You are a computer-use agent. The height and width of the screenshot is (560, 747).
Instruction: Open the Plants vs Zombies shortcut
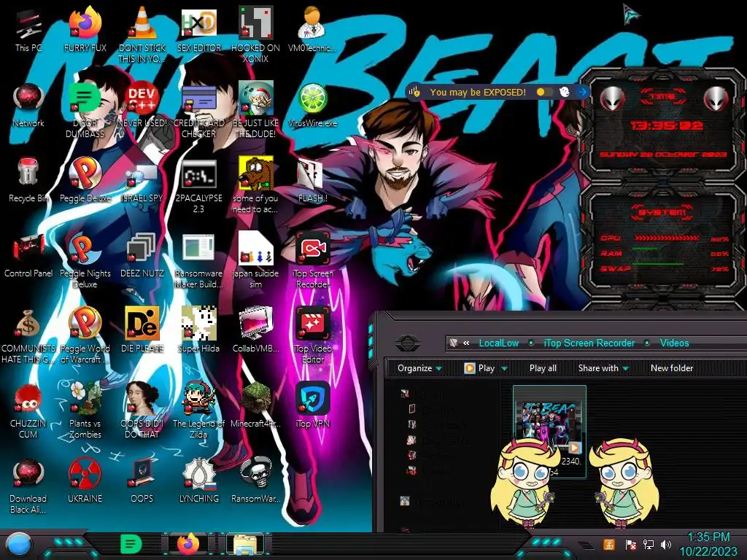point(85,410)
